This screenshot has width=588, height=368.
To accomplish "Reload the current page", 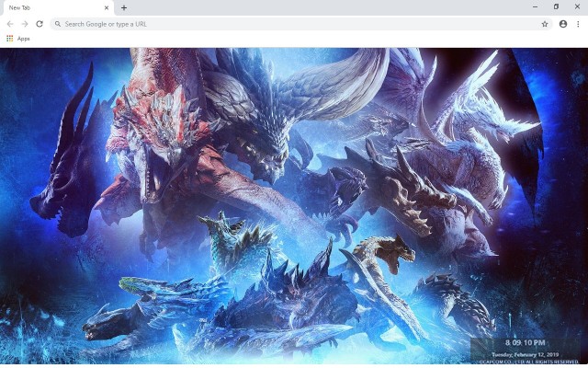I will click(40, 24).
